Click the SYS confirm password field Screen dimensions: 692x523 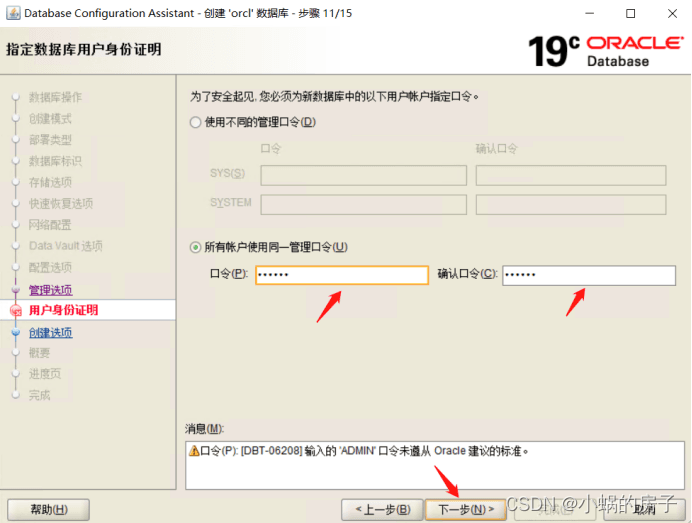pyautogui.click(x=571, y=175)
